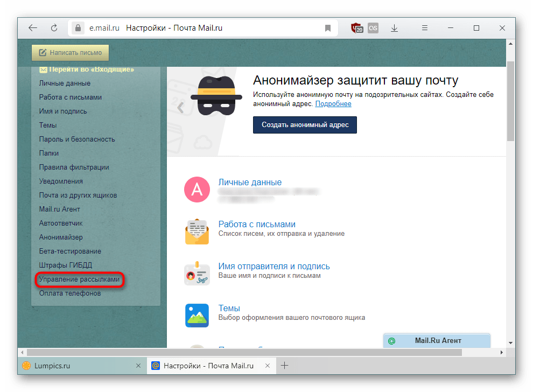
Task: Open Правила фильтрации sidebar item
Action: pyautogui.click(x=74, y=167)
